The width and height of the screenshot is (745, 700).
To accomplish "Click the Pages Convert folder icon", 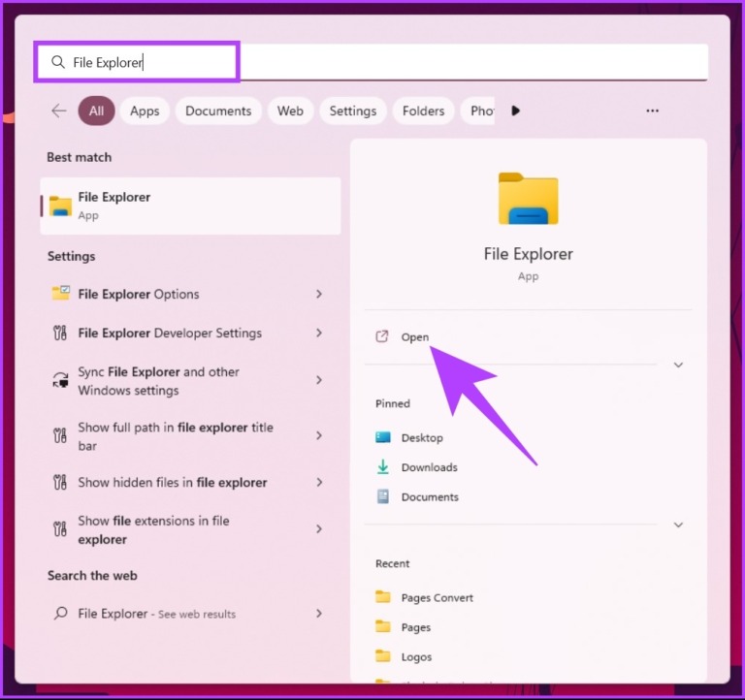I will tap(383, 597).
